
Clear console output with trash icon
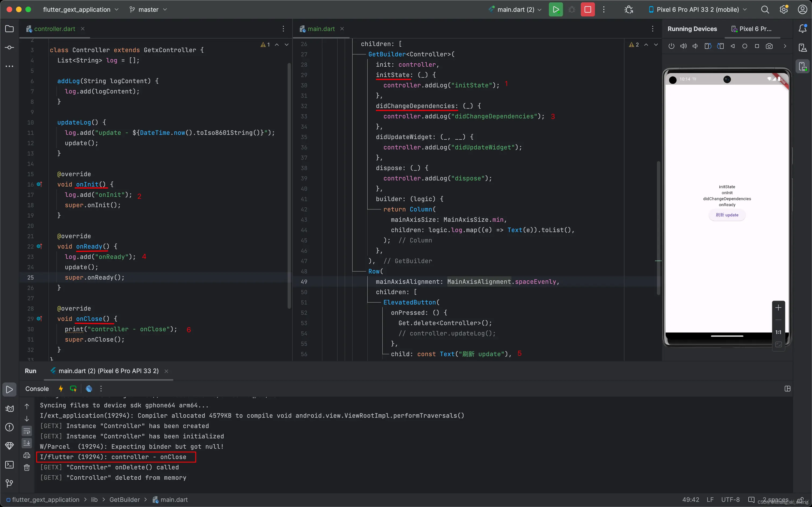[x=27, y=468]
